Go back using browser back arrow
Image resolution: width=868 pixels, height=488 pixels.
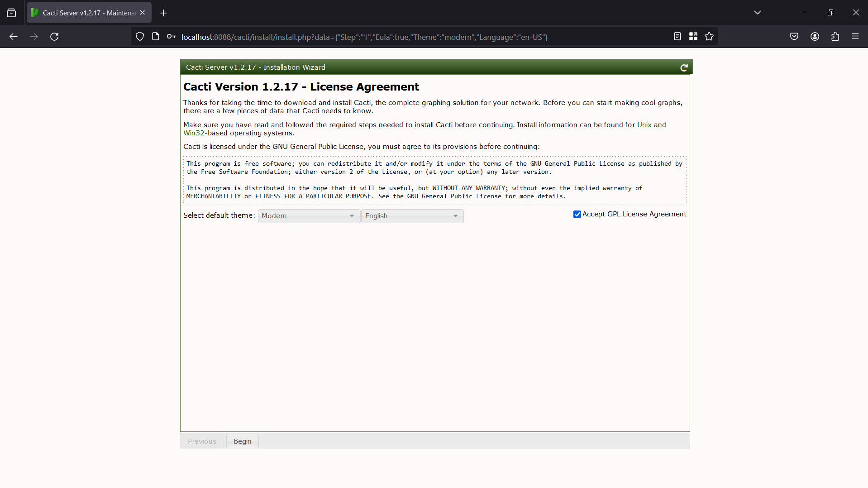(x=14, y=37)
